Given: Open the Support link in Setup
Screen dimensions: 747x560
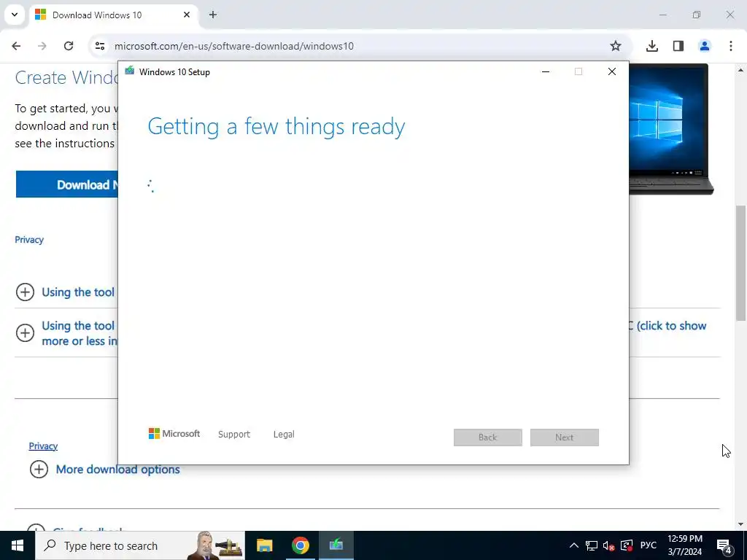Looking at the screenshot, I should [234, 435].
